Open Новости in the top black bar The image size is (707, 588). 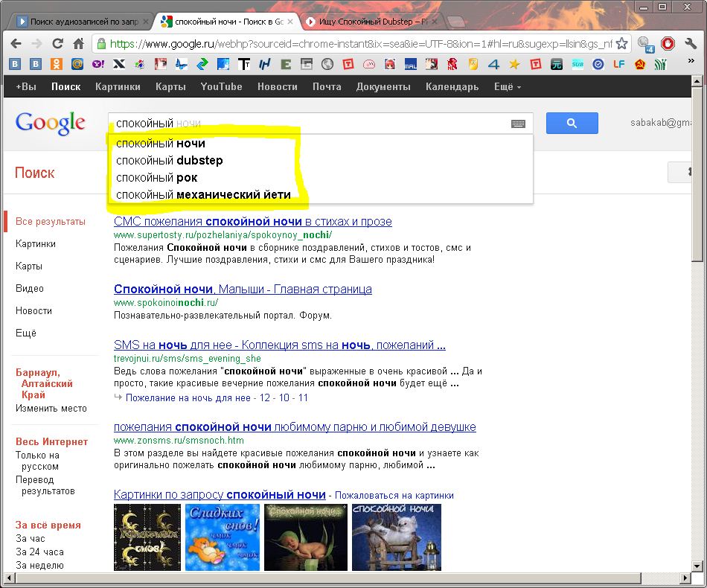[x=278, y=86]
